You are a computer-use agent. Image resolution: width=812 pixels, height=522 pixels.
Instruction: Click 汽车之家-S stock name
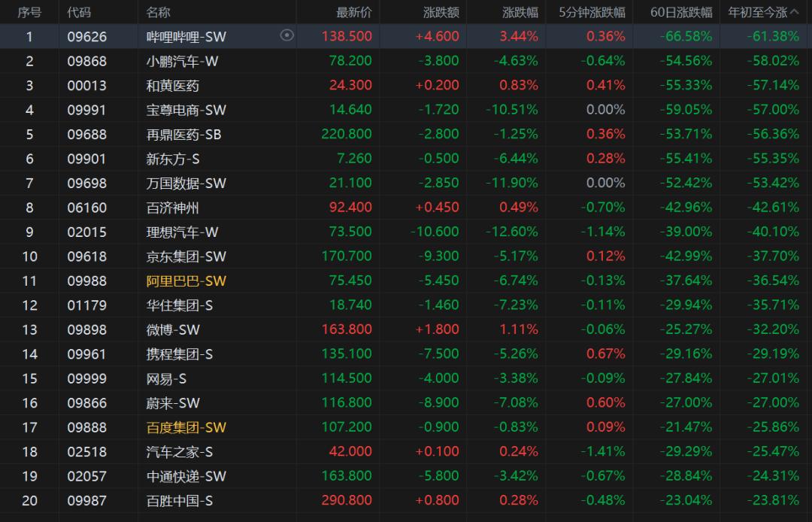[180, 451]
